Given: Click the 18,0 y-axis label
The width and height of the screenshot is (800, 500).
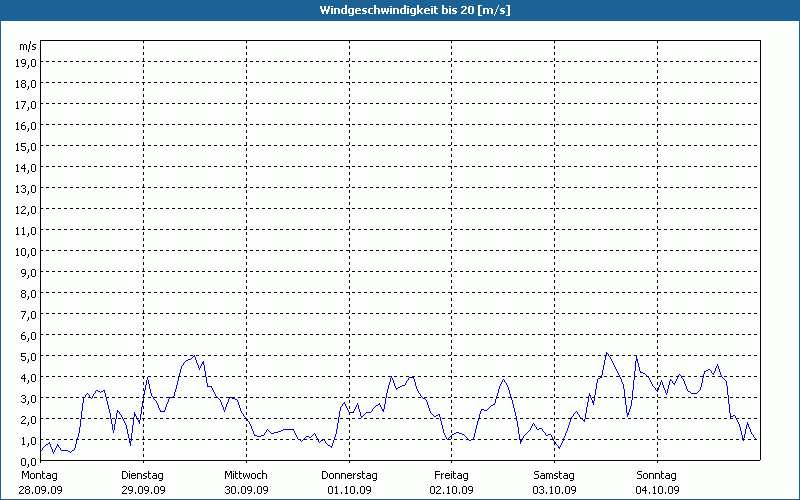Looking at the screenshot, I should click(x=26, y=84).
